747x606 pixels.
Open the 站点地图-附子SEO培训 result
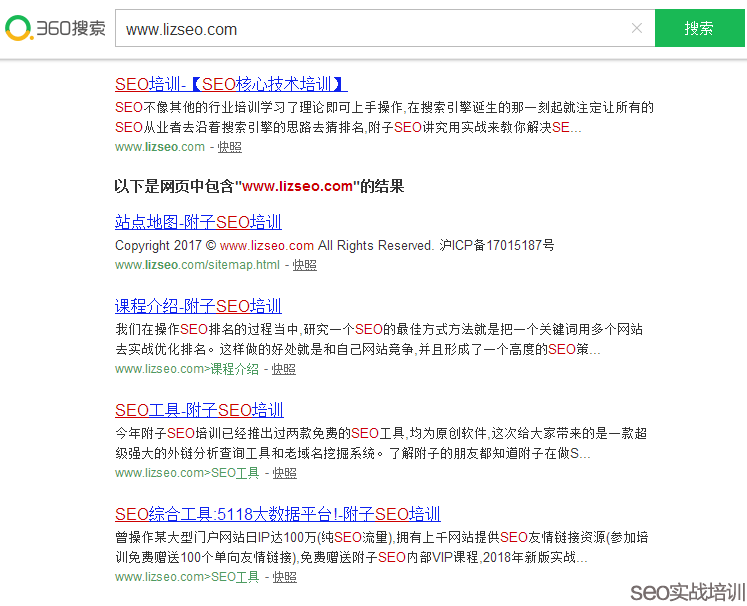tap(198, 222)
